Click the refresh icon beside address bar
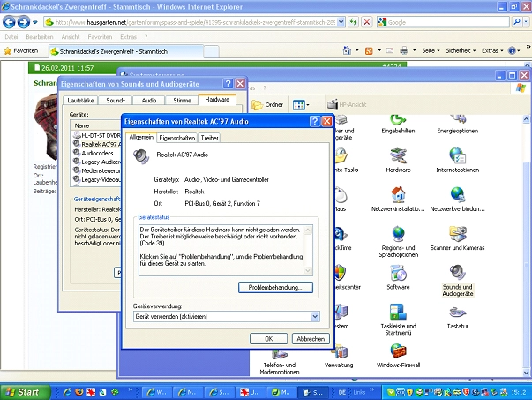Viewport: 532px width, 400px height. 354,22
